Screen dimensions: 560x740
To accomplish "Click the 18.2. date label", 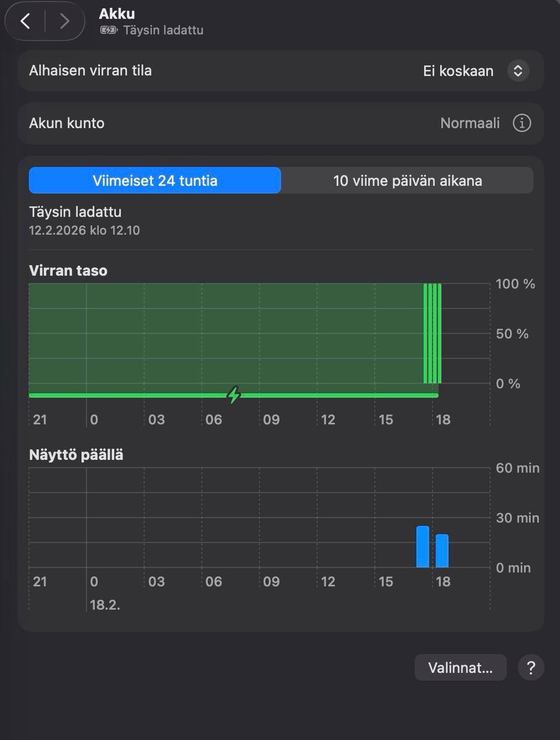I will tap(105, 605).
